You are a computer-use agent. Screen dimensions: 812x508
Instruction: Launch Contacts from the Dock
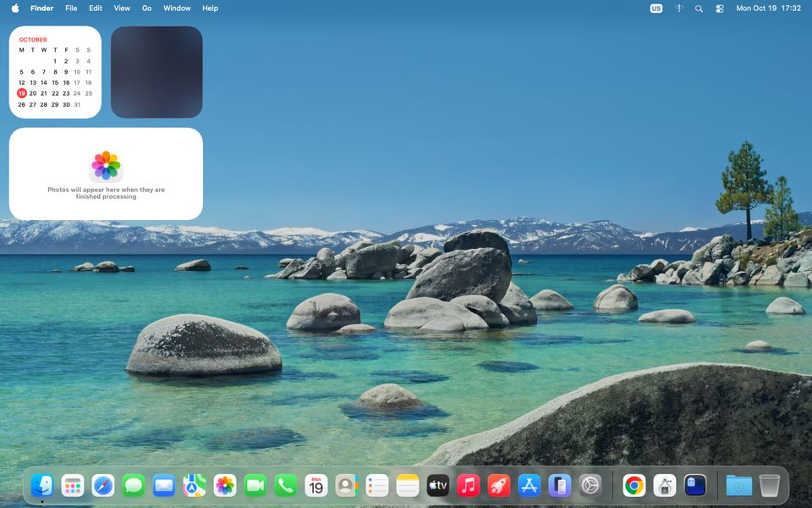coord(347,486)
